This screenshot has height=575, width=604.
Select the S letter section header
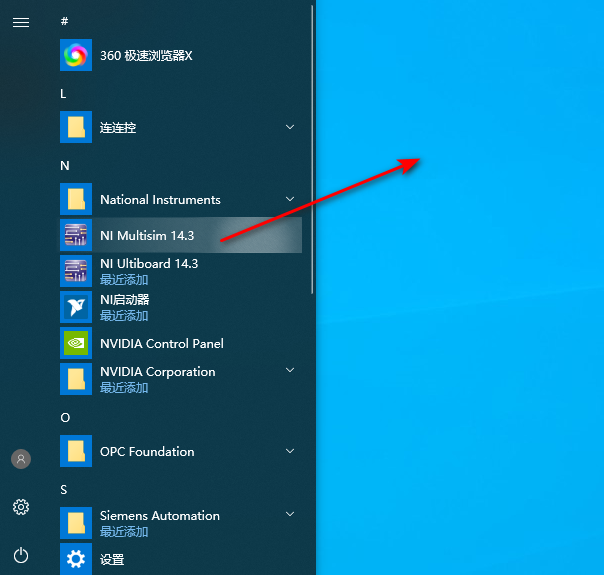(64, 490)
